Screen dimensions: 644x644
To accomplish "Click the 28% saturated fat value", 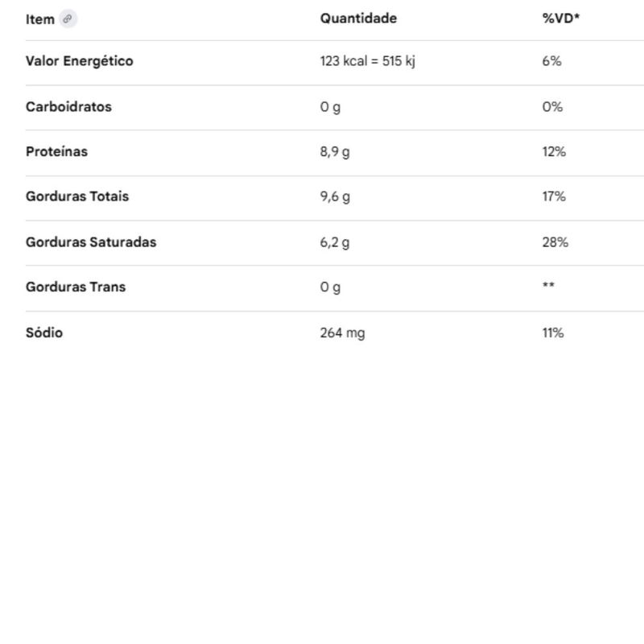I will [555, 242].
